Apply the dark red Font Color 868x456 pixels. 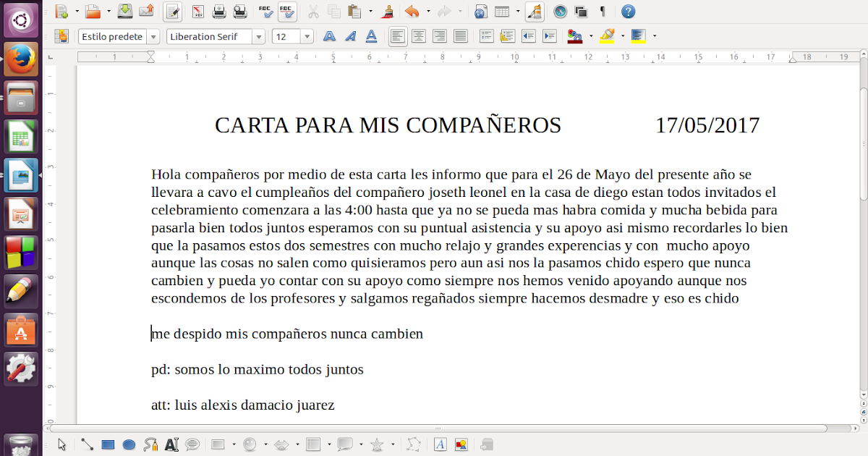(575, 36)
